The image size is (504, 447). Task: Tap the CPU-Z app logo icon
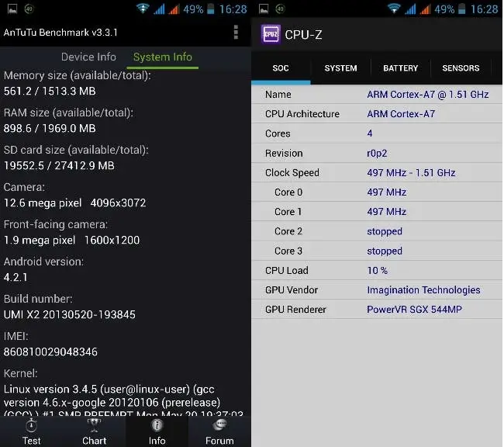pyautogui.click(x=271, y=34)
